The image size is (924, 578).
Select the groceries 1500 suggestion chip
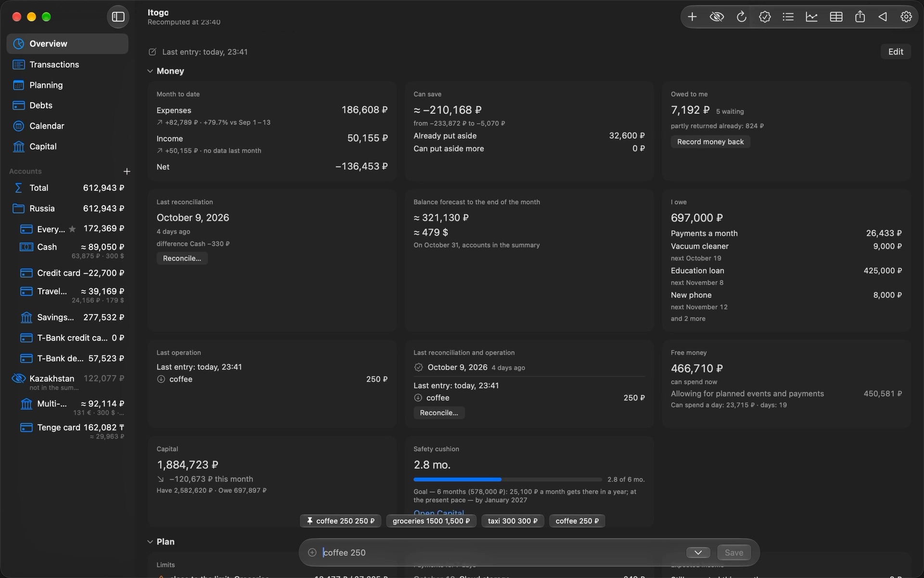pyautogui.click(x=431, y=521)
